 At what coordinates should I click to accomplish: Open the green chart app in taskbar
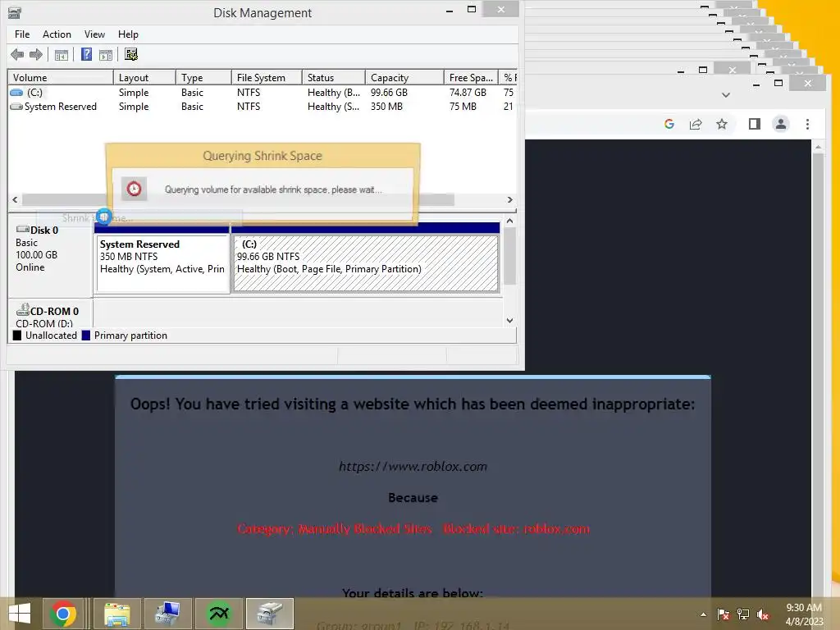click(x=218, y=614)
